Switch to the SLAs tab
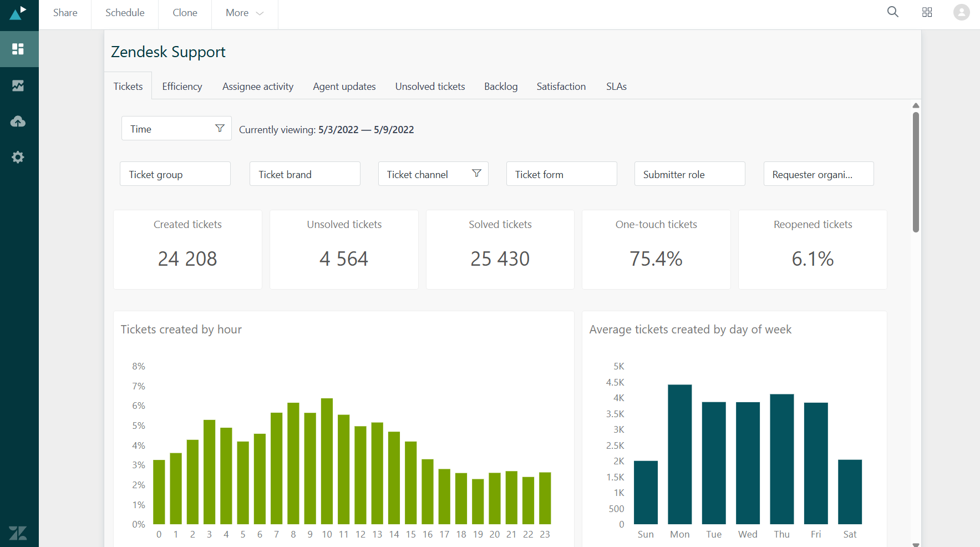 [x=616, y=86]
